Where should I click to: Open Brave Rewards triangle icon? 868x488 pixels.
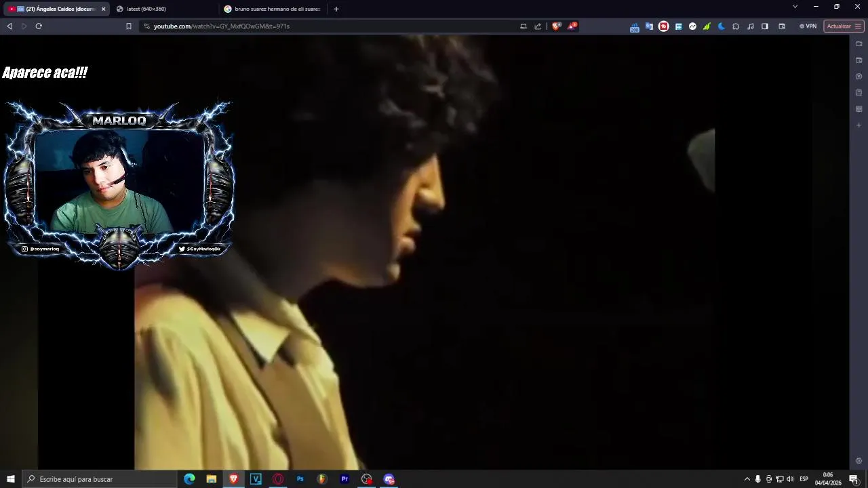(572, 26)
